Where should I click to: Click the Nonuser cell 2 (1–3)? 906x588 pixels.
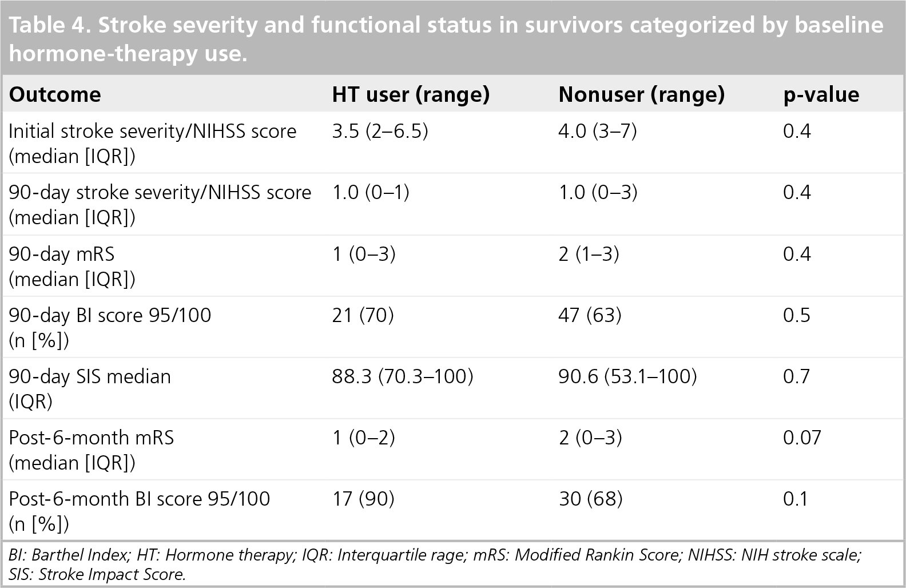pos(589,254)
